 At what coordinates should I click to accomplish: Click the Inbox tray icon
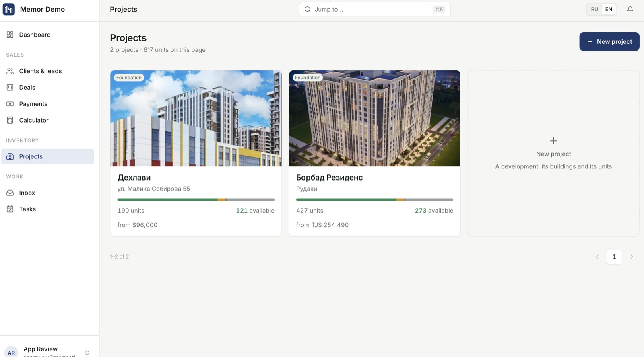[10, 193]
